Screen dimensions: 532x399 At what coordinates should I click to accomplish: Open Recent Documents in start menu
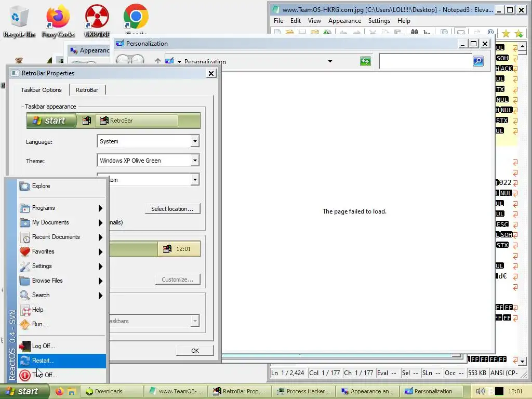(62, 237)
